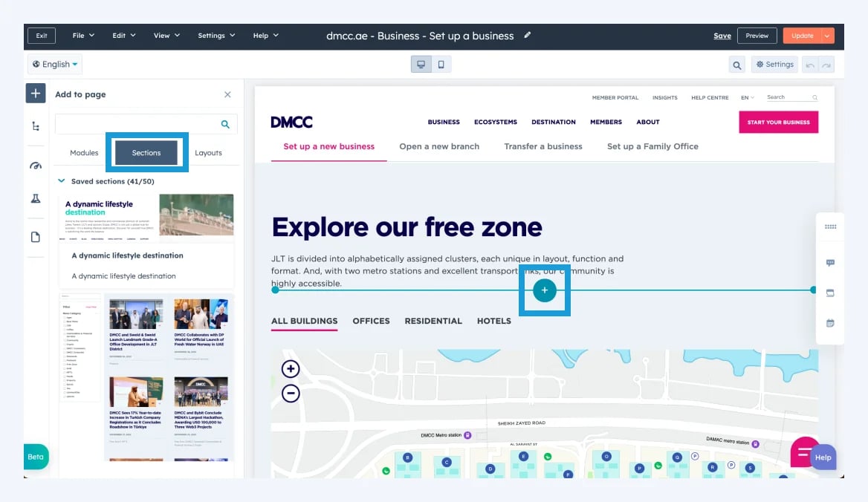
Task: Click the toolbar search magnifier button
Action: click(x=736, y=65)
